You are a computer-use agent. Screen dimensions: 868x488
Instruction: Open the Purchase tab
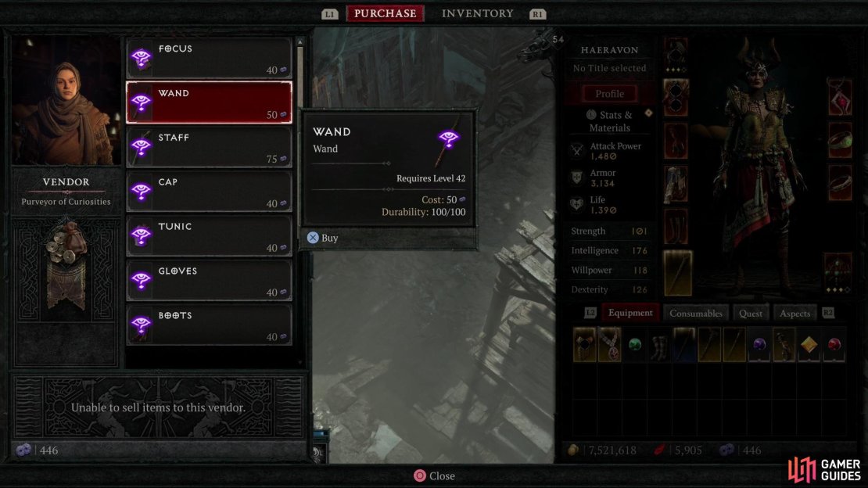click(386, 13)
